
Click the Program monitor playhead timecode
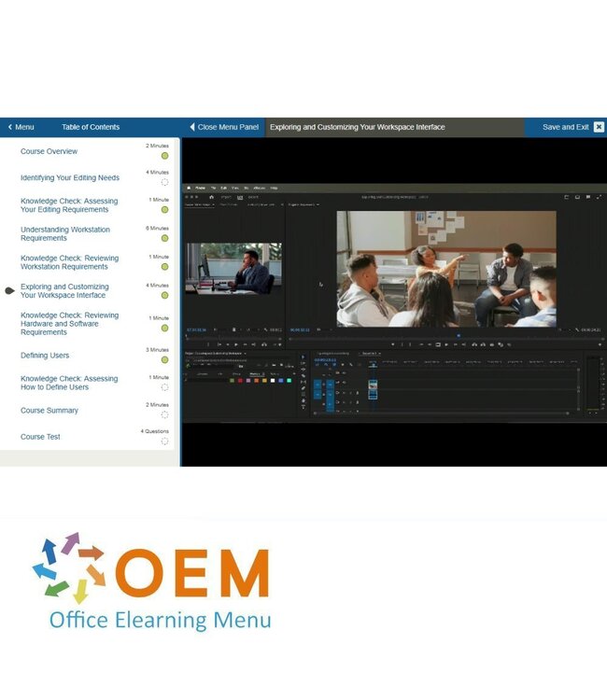[300, 329]
